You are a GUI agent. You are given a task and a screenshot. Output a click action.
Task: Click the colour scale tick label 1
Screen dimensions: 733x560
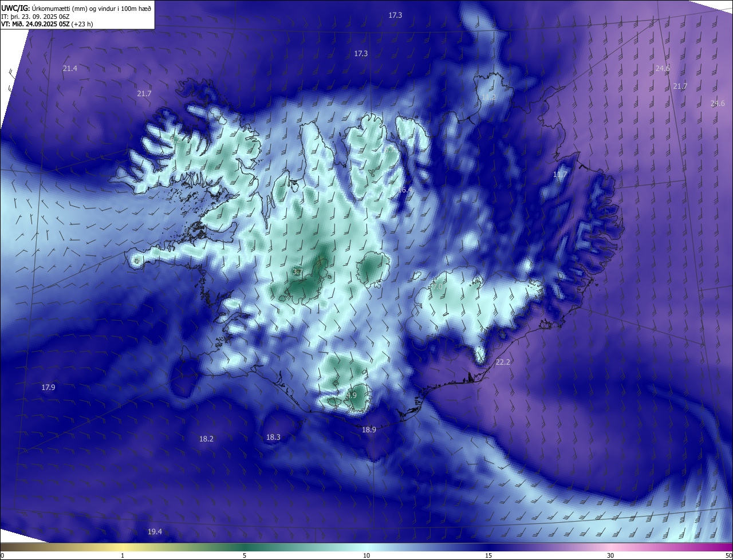[123, 555]
